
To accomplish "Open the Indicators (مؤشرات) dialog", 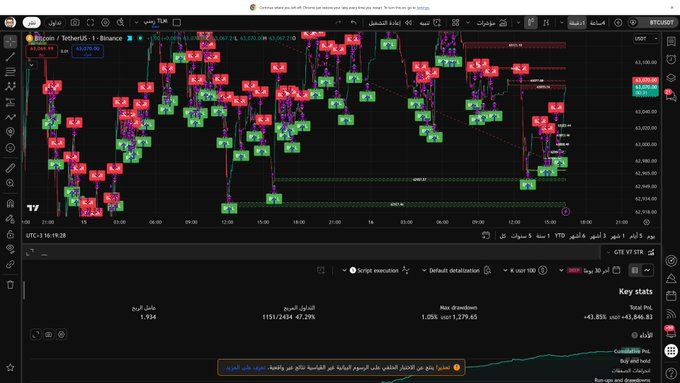I will tap(491, 22).
